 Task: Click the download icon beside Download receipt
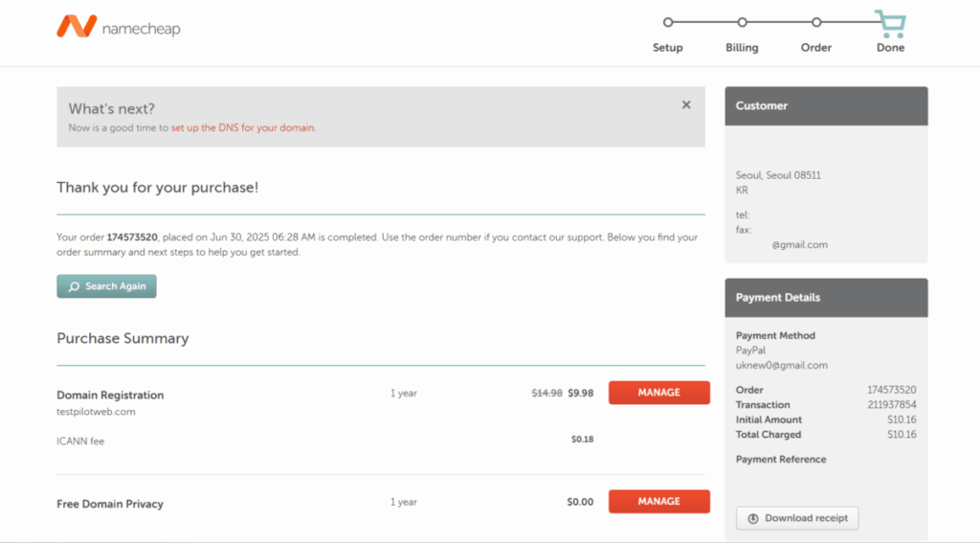[753, 518]
